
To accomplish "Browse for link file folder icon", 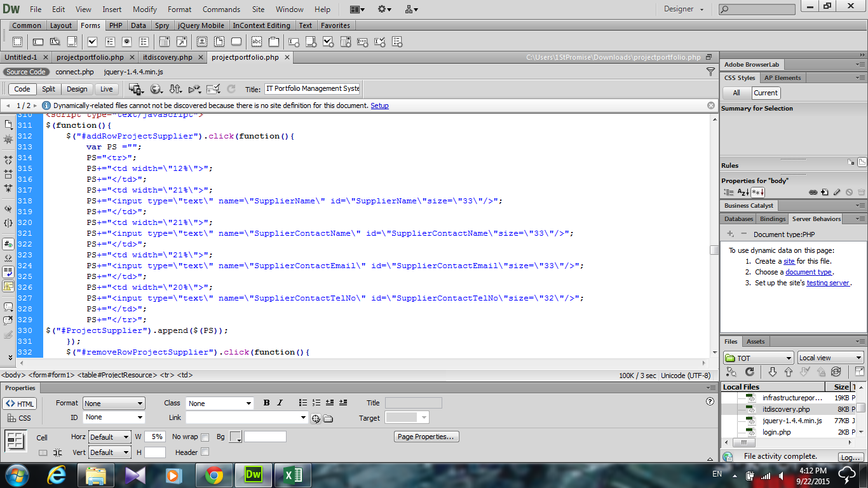I will (x=328, y=418).
